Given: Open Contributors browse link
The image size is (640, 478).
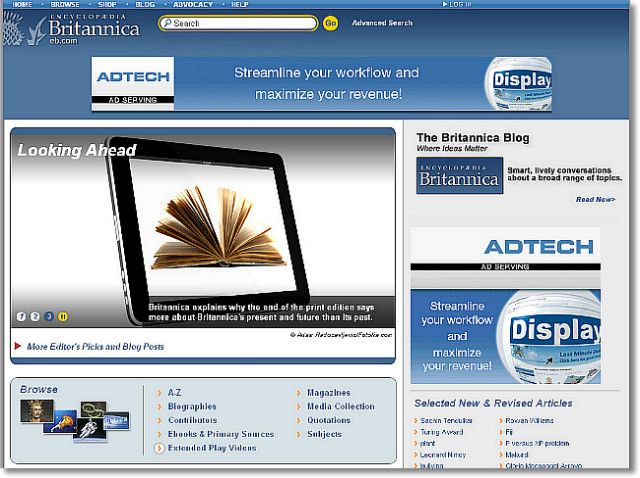Looking at the screenshot, I should tap(192, 420).
